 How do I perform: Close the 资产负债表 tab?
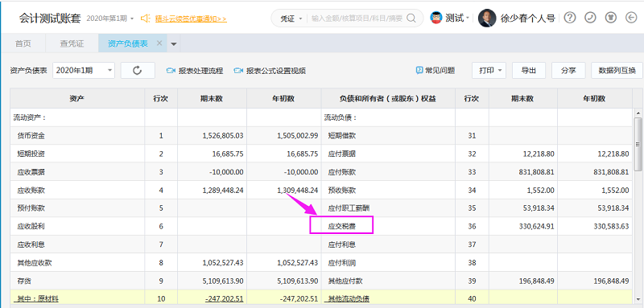[x=159, y=43]
